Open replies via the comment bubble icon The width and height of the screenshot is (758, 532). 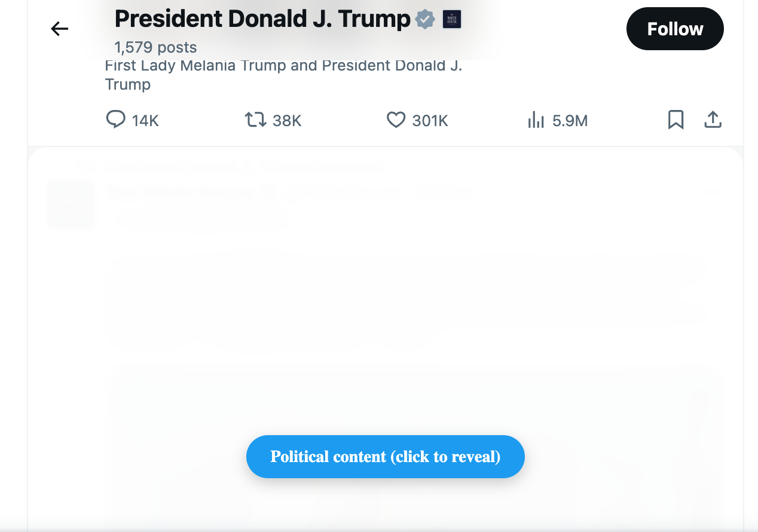coord(115,120)
